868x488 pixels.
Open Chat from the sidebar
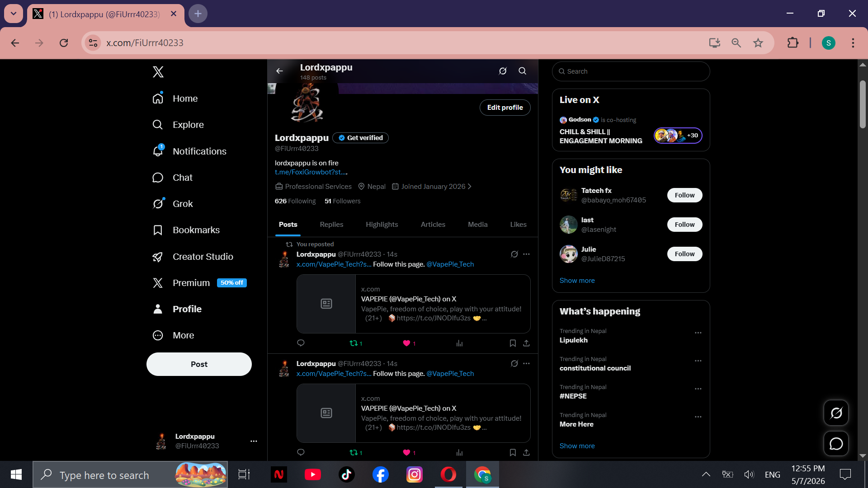click(x=173, y=178)
